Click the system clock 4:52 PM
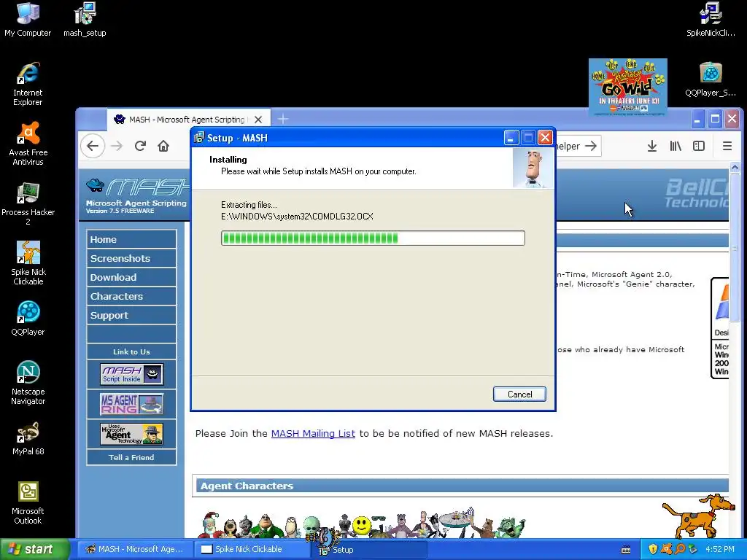This screenshot has height=560, width=747. 720,549
